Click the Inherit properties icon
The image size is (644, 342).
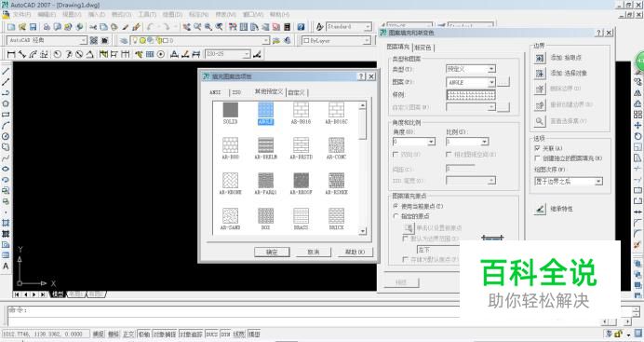[x=540, y=210]
